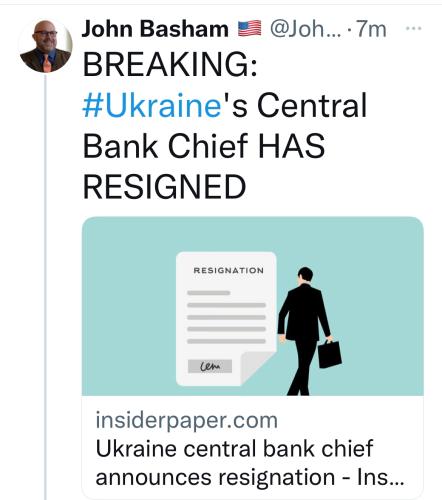Open the teal link preview card image
This screenshot has width=442, height=500.
coord(253,306)
